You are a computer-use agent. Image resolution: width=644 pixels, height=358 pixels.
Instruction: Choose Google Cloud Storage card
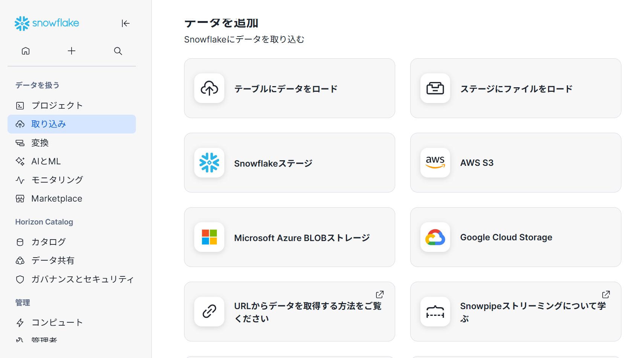[516, 237]
